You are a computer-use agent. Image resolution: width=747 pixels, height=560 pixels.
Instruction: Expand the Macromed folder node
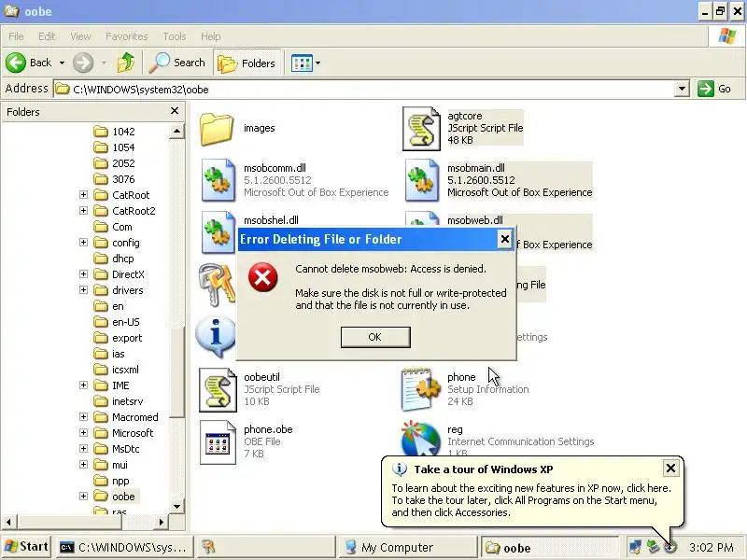pos(83,417)
